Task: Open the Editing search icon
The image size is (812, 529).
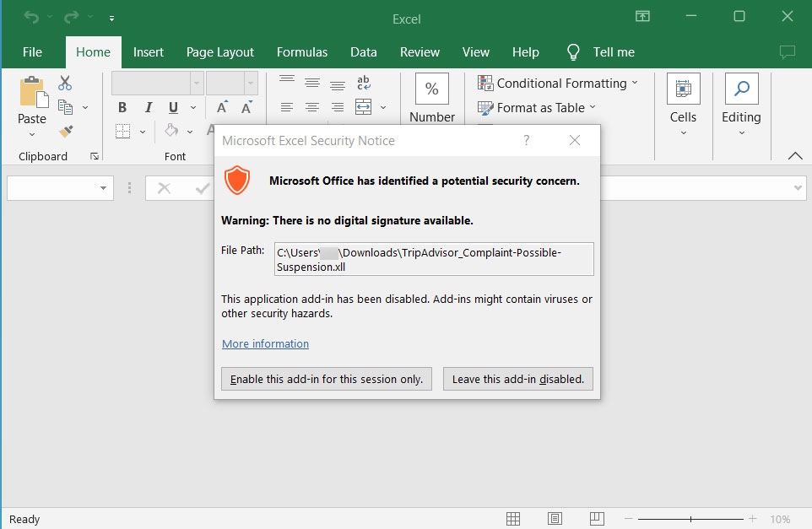Action: 741,89
